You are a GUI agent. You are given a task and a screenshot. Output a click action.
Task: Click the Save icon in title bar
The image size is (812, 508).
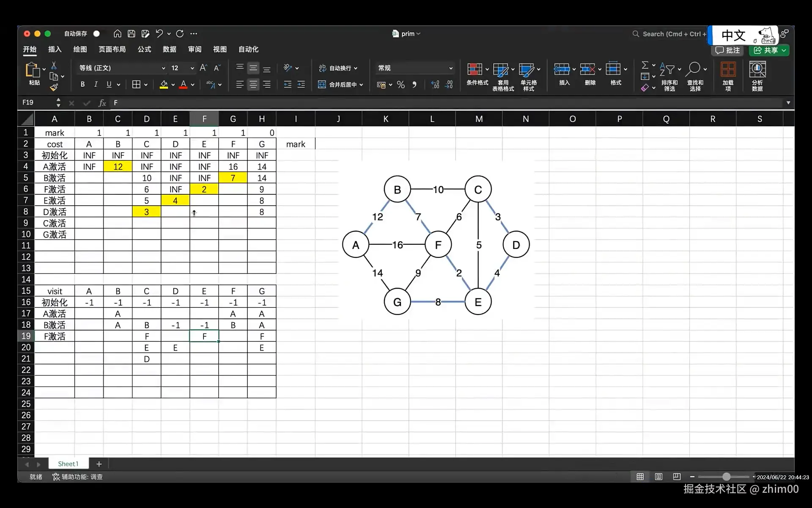pyautogui.click(x=132, y=34)
